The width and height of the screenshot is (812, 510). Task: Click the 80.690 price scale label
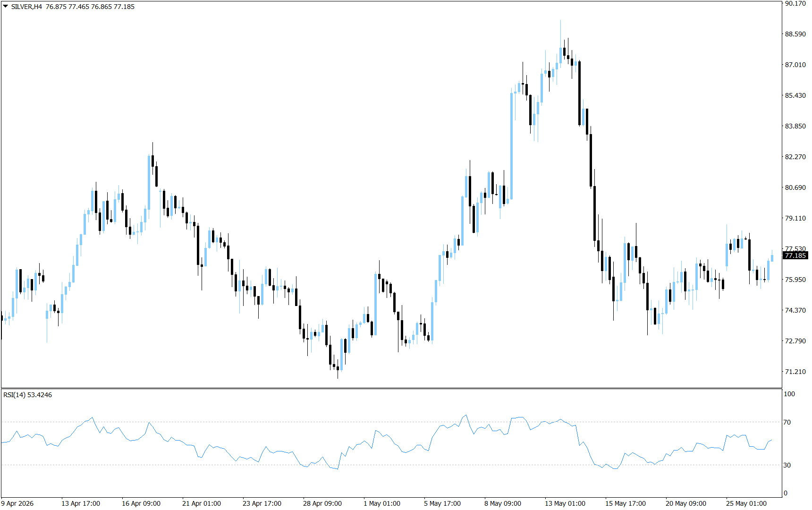(x=795, y=187)
